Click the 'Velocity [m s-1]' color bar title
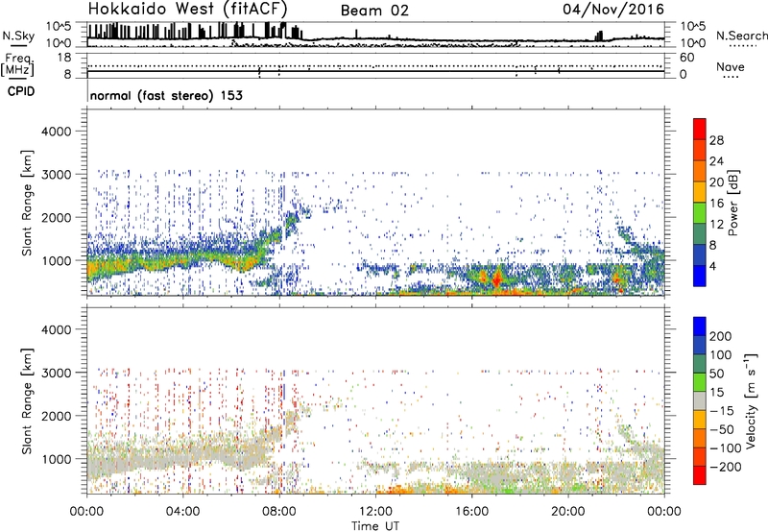The height and width of the screenshot is (532, 768). click(x=752, y=400)
